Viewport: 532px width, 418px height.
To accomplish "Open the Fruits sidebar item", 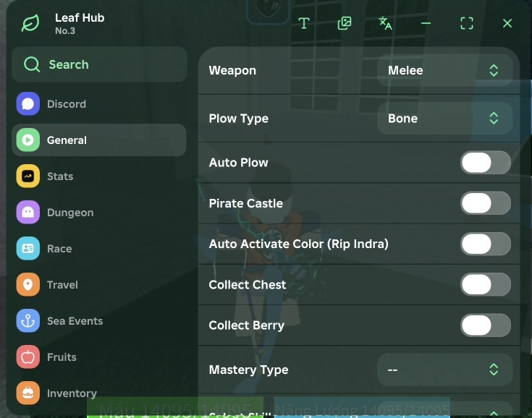I will (x=62, y=357).
